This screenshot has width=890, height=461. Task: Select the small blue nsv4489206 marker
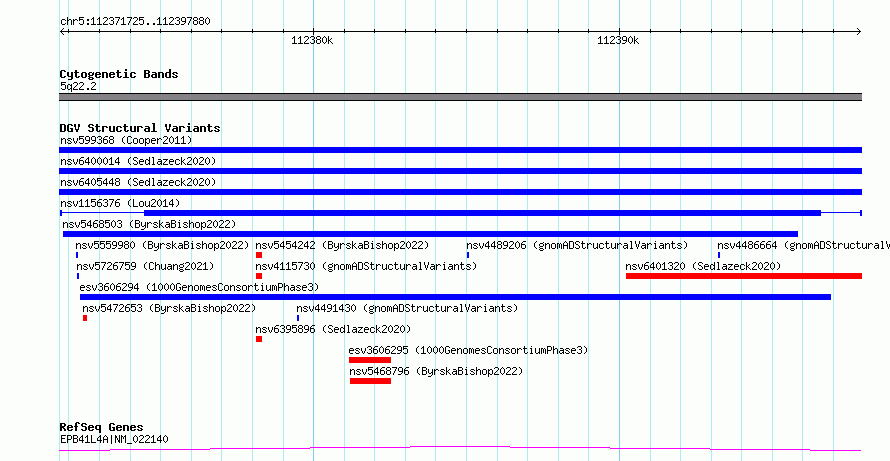point(468,255)
